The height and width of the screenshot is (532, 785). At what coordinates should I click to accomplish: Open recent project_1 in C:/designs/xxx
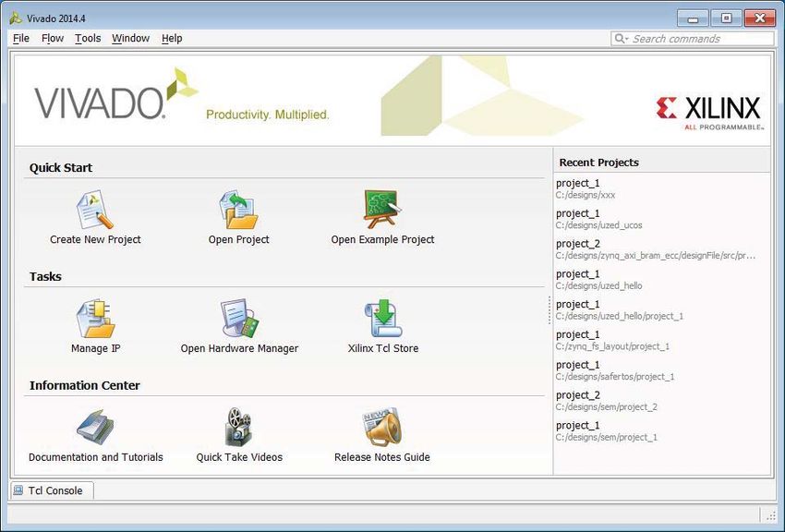click(x=662, y=188)
